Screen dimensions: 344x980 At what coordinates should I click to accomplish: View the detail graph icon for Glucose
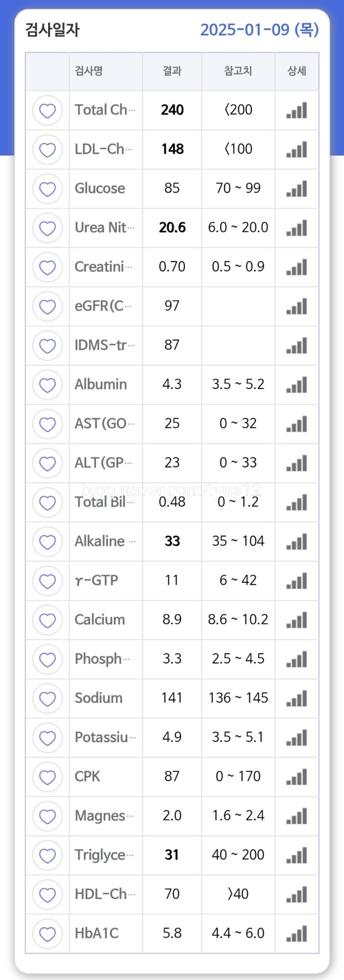(x=297, y=189)
